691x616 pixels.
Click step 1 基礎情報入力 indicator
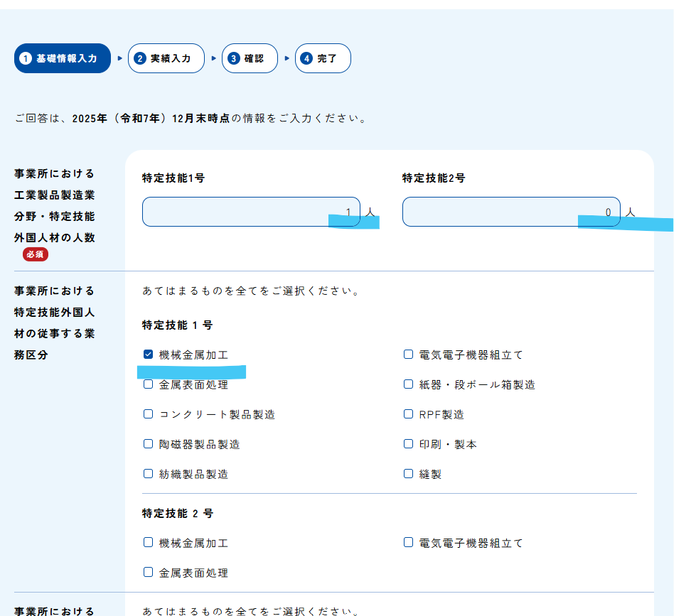click(63, 58)
